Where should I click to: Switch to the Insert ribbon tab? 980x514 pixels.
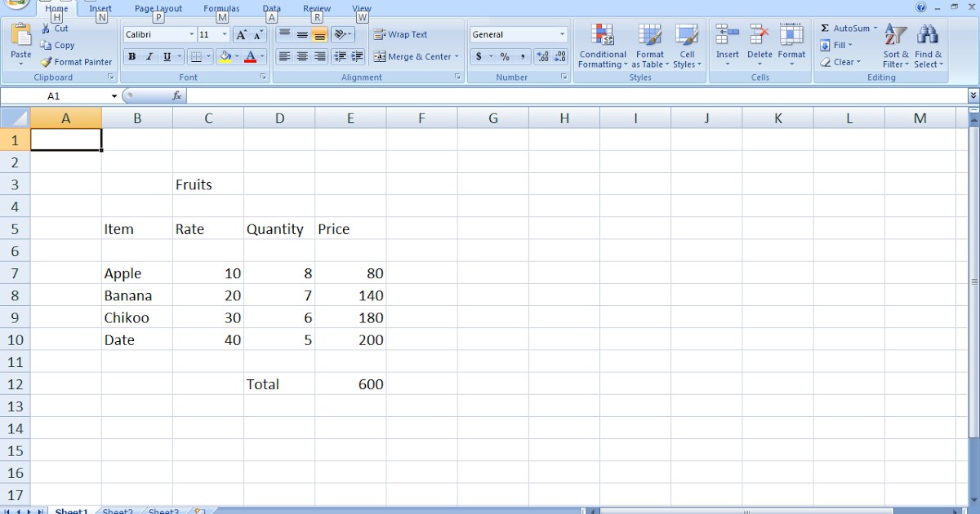(x=100, y=9)
